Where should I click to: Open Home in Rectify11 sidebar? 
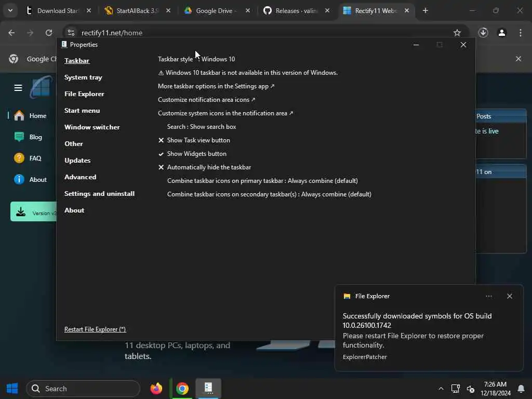click(x=31, y=116)
